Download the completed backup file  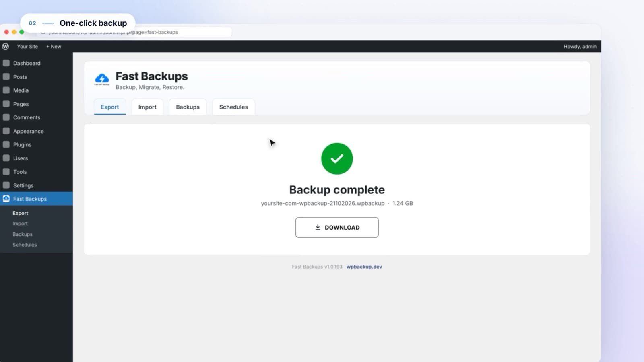click(337, 227)
